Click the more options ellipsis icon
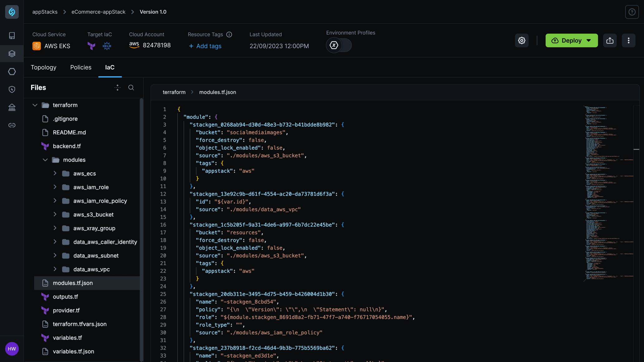This screenshot has height=362, width=644. coord(628,40)
